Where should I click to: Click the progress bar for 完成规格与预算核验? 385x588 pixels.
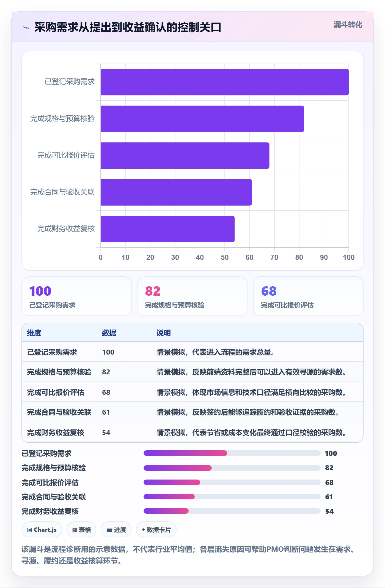[x=232, y=468]
